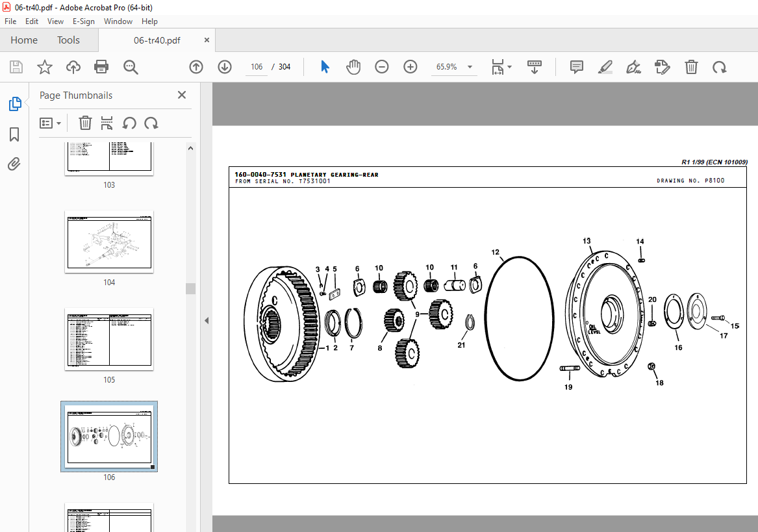The height and width of the screenshot is (532, 758).
Task: Click the DRAWING NO. P8100 text
Action: point(690,181)
